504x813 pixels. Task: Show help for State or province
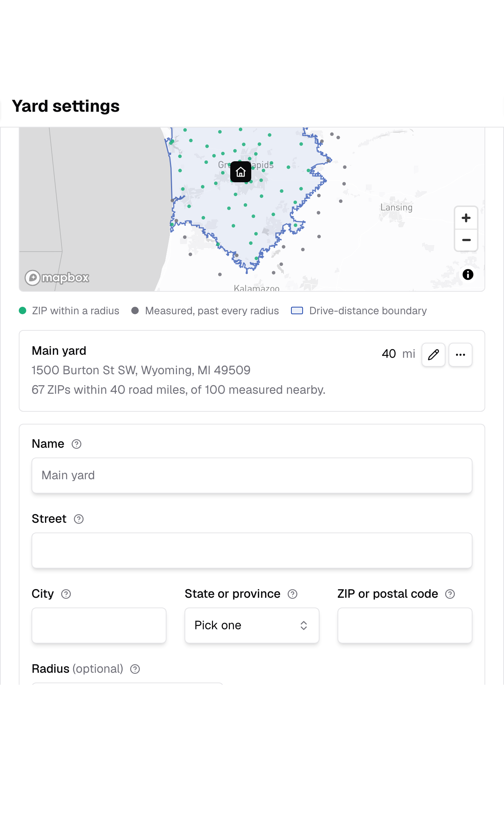[292, 594]
